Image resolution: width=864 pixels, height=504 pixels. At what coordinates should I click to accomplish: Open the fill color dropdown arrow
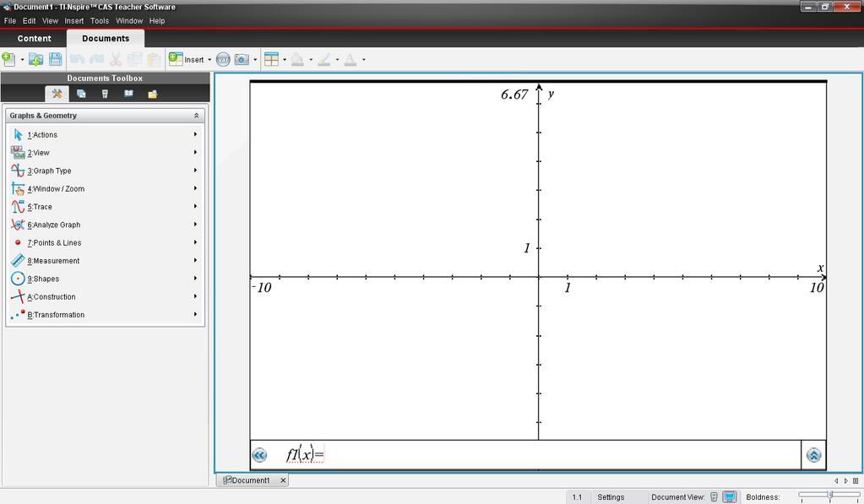click(311, 59)
